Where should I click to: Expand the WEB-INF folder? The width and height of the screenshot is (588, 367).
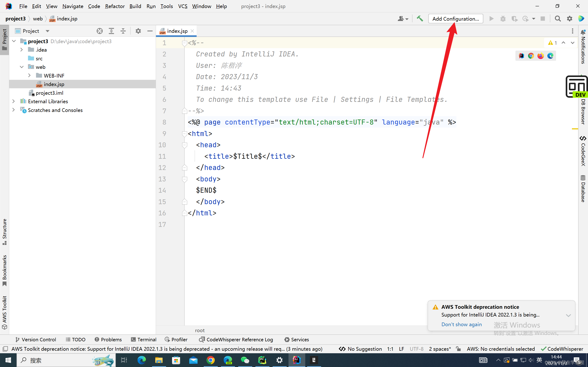click(x=29, y=75)
